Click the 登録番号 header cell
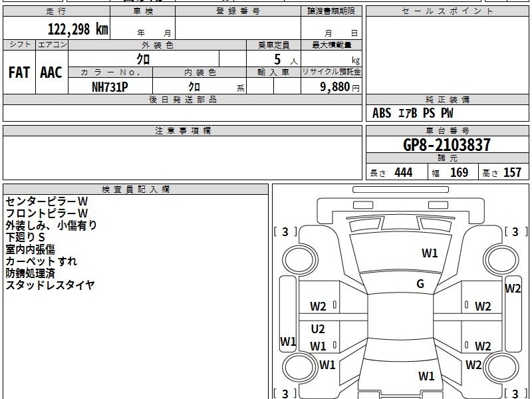Viewport: 532px width, 399px height. tap(238, 11)
